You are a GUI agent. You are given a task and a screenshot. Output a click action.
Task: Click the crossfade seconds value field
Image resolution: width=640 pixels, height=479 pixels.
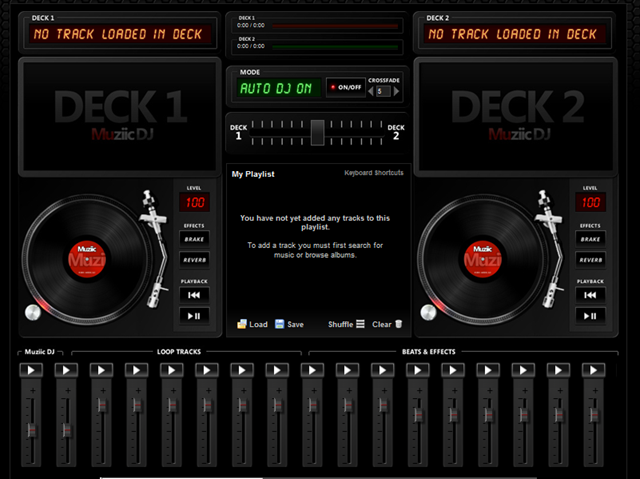click(x=383, y=91)
